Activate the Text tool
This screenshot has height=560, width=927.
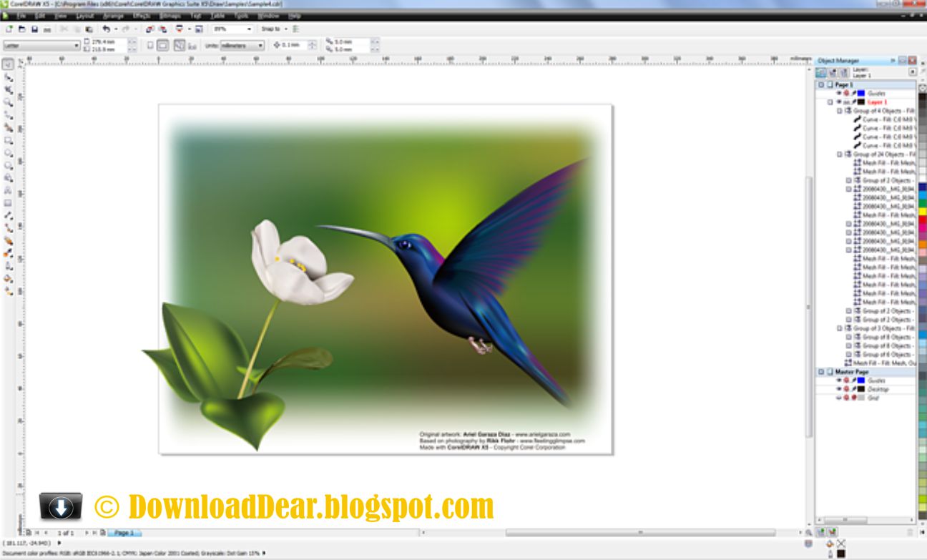(9, 190)
